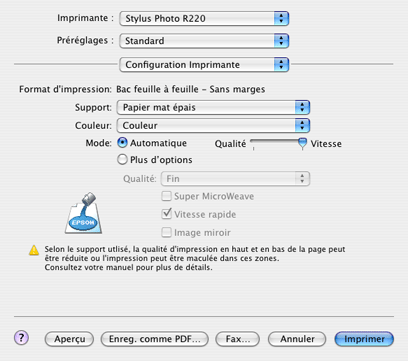Open the Préréglages dropdown set to Standard
The width and height of the screenshot is (408, 361).
point(204,41)
